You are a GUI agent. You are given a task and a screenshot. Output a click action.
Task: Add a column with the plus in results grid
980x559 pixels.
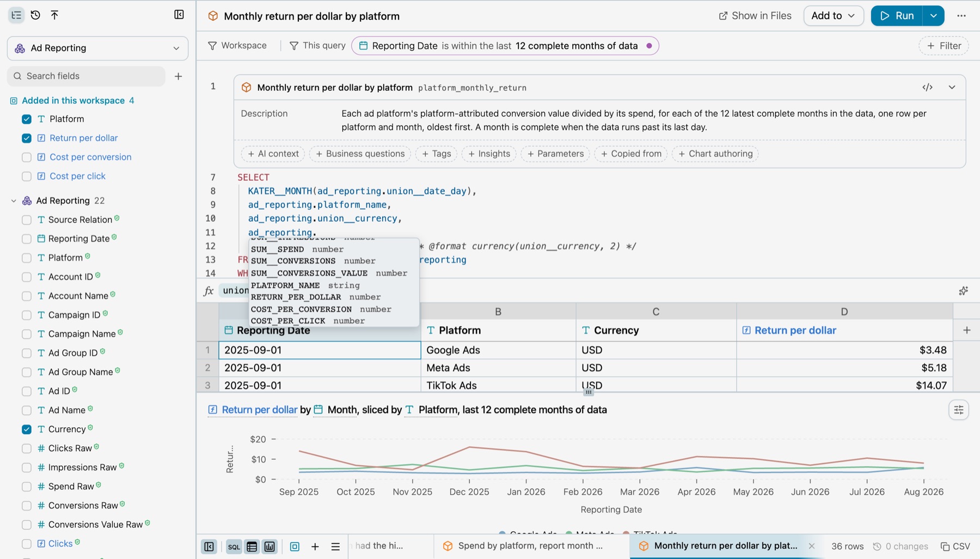coord(966,330)
